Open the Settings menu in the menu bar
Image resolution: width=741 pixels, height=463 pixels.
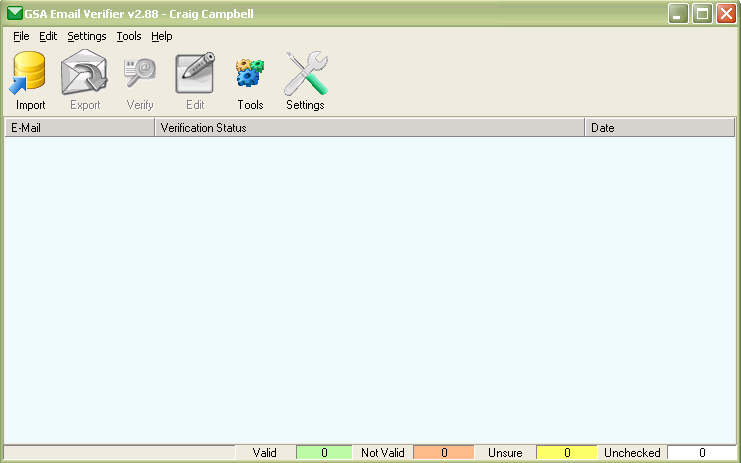pyautogui.click(x=86, y=36)
